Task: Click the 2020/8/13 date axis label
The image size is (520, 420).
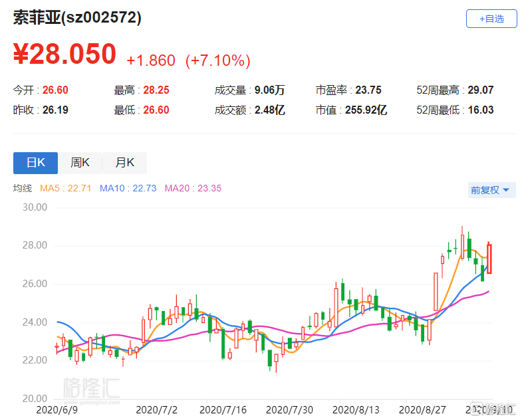Action: pyautogui.click(x=356, y=410)
